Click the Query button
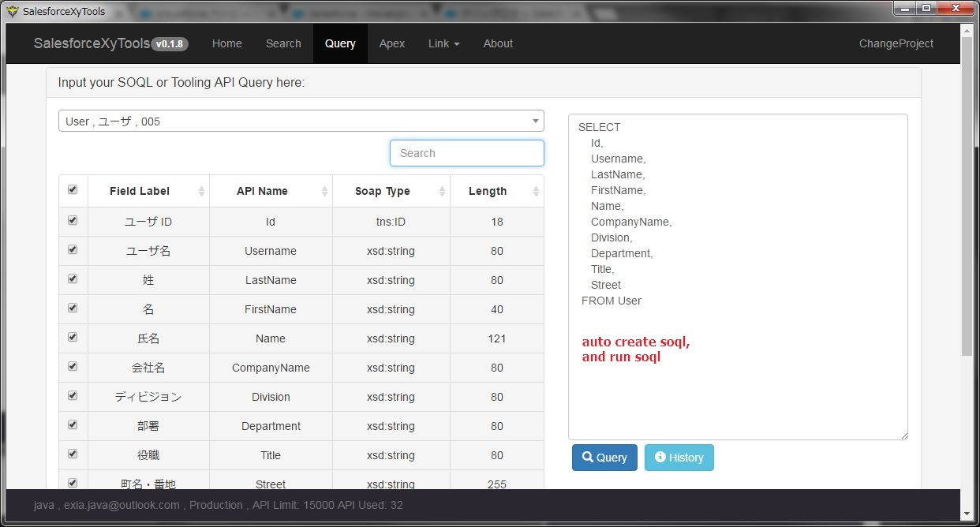The height and width of the screenshot is (527, 980). (604, 458)
